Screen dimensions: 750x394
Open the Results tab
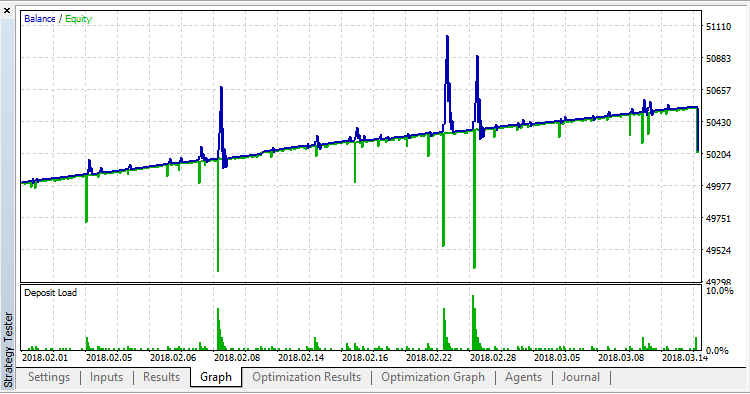click(161, 377)
